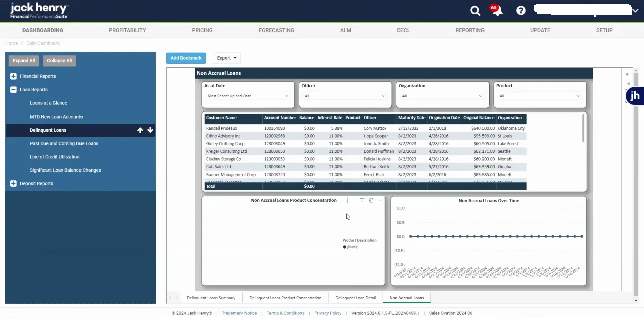Enter focus mode on Product Concentration chart
644x319 pixels.
(x=371, y=200)
